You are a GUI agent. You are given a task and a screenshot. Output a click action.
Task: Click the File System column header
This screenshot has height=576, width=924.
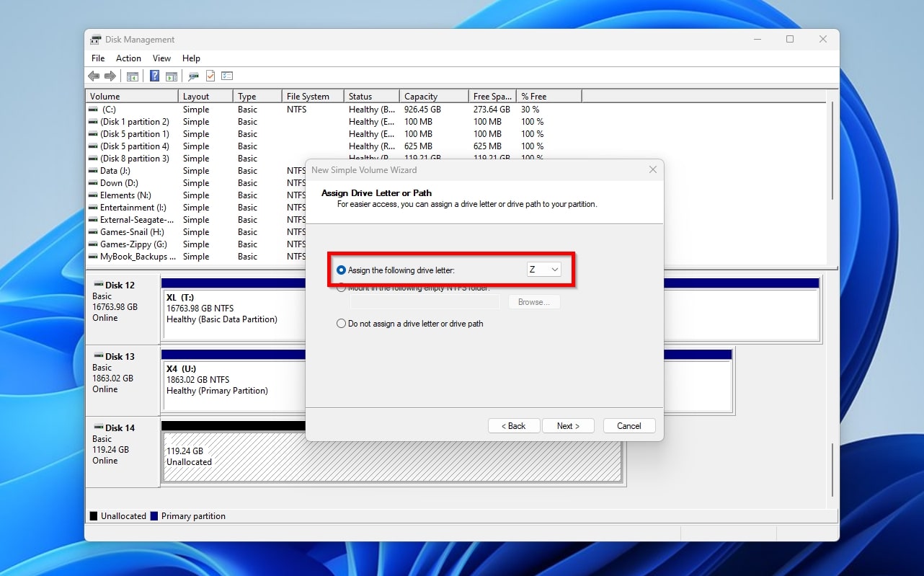click(313, 96)
